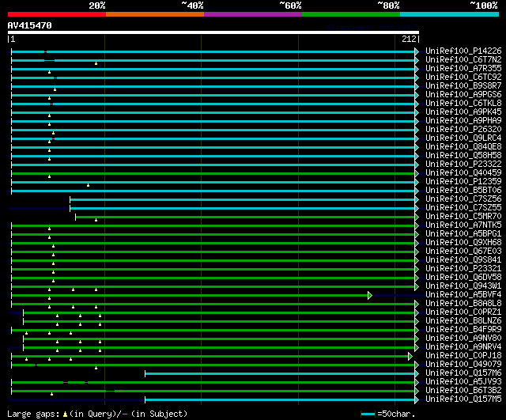Select the UniRef100_C5MR70 label

tap(463, 216)
